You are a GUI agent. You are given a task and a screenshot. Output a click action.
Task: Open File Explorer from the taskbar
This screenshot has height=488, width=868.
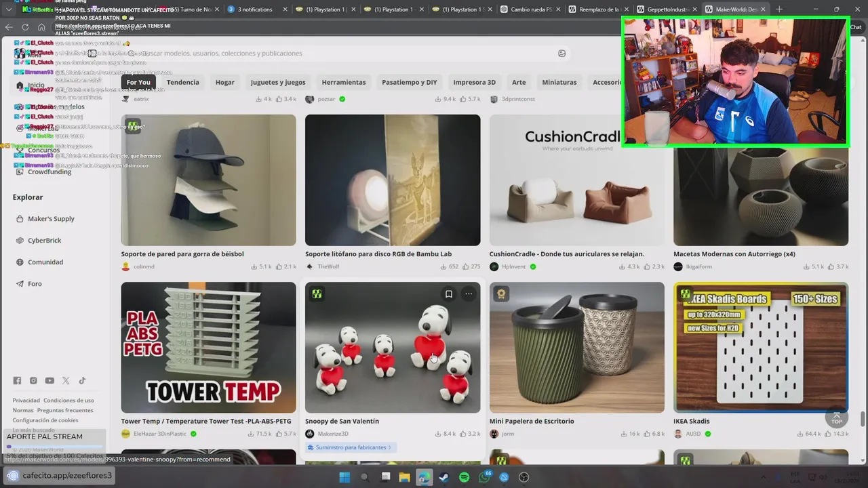pyautogui.click(x=404, y=477)
